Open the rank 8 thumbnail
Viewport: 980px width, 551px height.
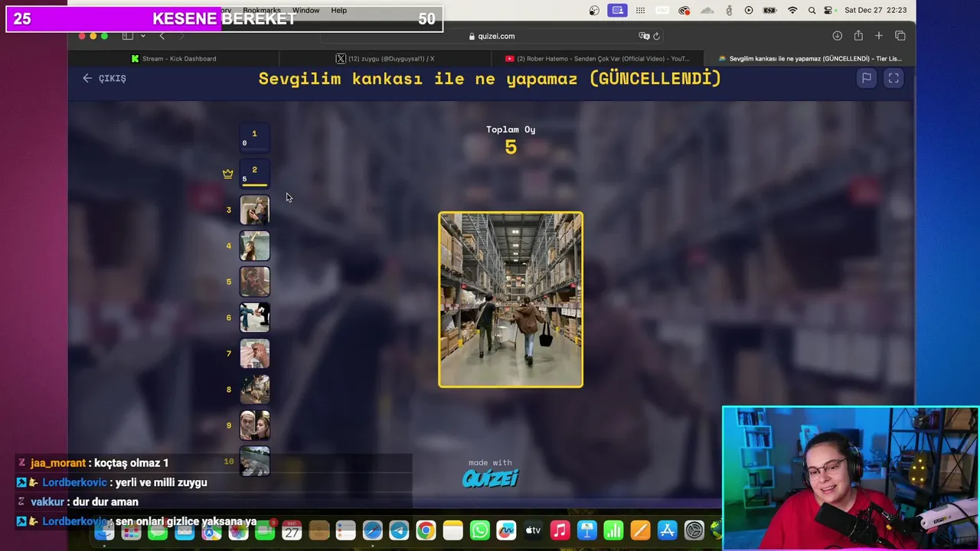255,390
